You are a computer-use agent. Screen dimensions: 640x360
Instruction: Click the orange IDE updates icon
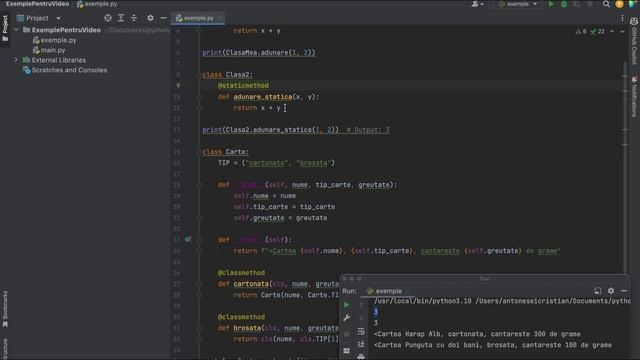[x=619, y=4]
